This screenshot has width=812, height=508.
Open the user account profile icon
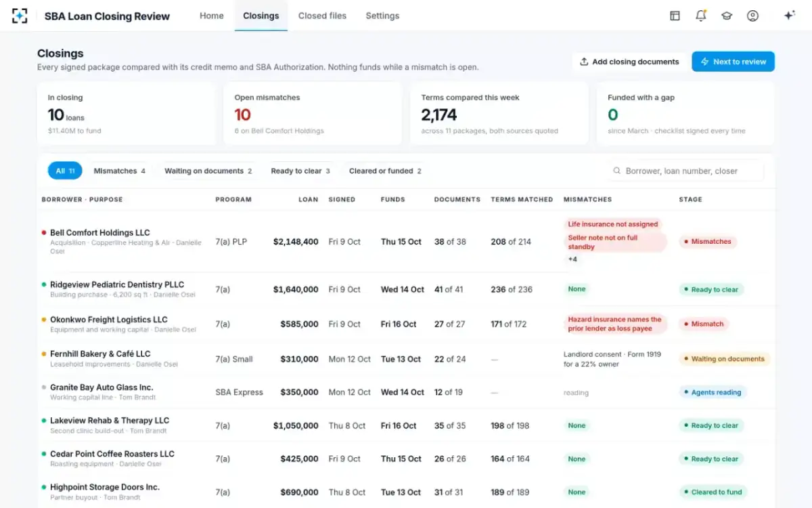coord(752,16)
